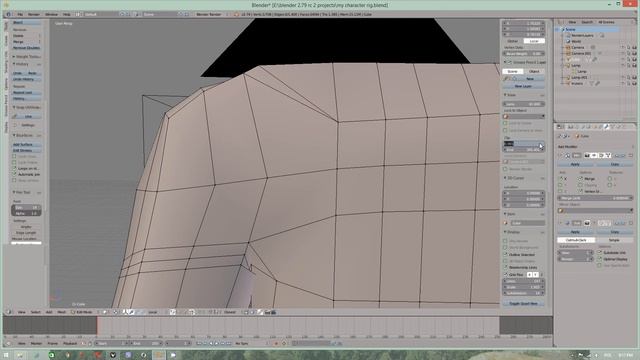Click the Remove Doubles button
This screenshot has width=640, height=360.
[x=27, y=48]
